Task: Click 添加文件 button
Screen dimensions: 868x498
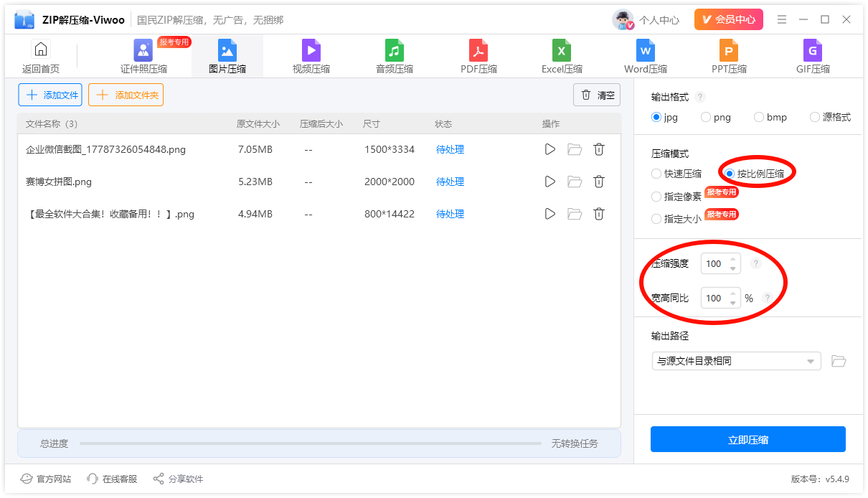Action: 50,95
